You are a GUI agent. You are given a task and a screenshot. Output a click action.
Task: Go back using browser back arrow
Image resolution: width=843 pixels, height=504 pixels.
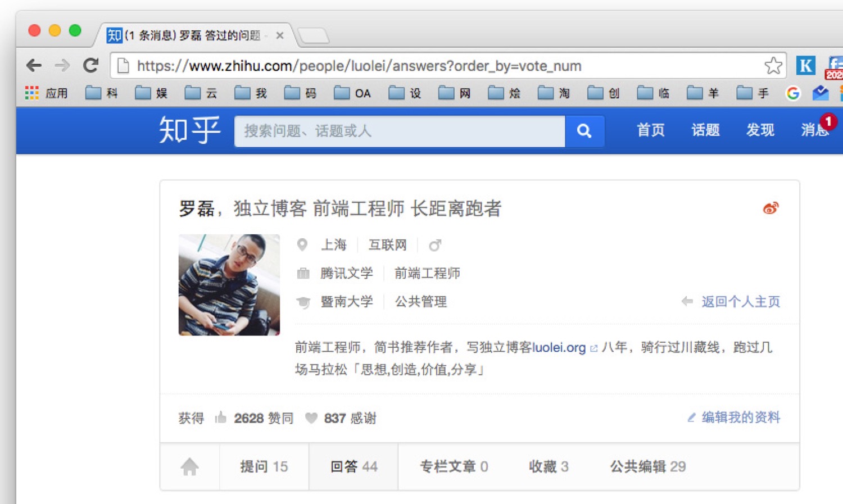(34, 66)
